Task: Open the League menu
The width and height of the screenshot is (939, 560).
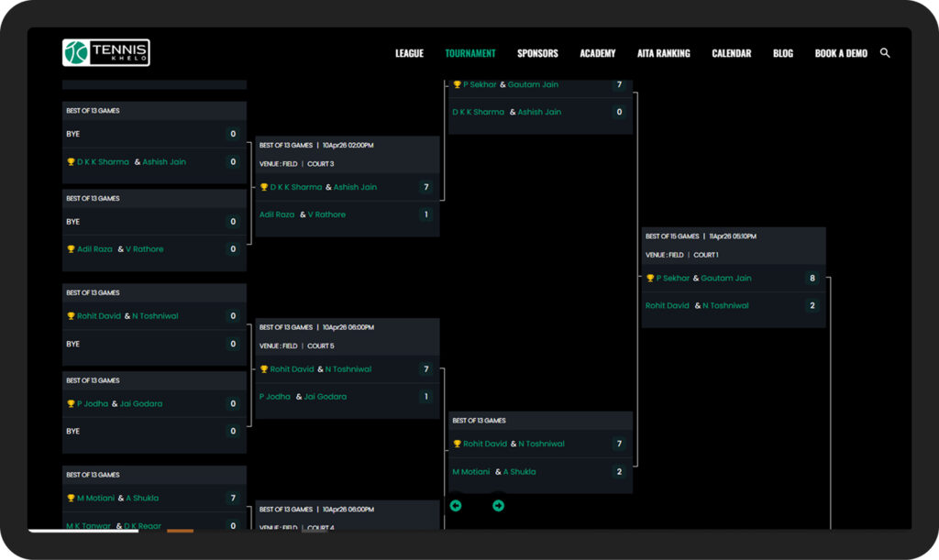Action: [x=409, y=53]
